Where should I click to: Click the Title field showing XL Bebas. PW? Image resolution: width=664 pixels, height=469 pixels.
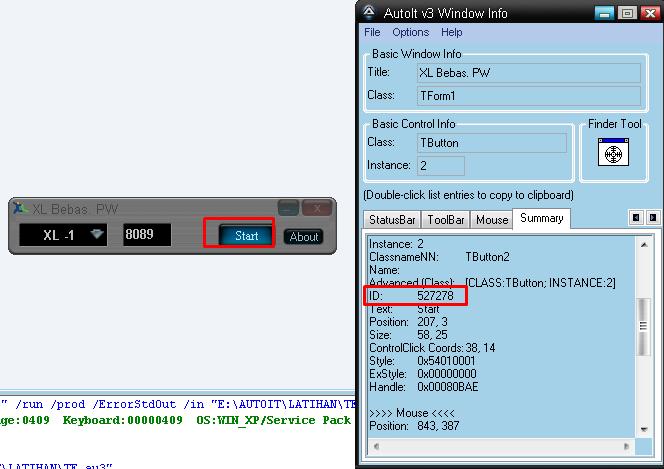(528, 73)
